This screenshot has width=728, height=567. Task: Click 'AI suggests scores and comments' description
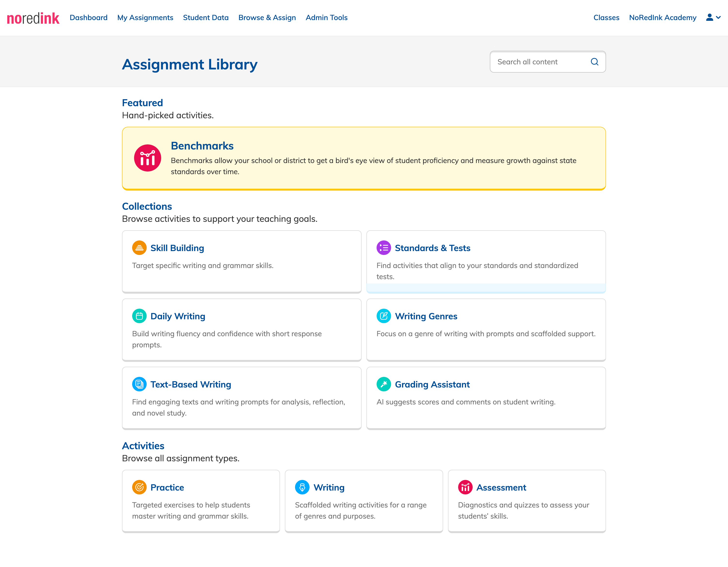click(x=466, y=402)
